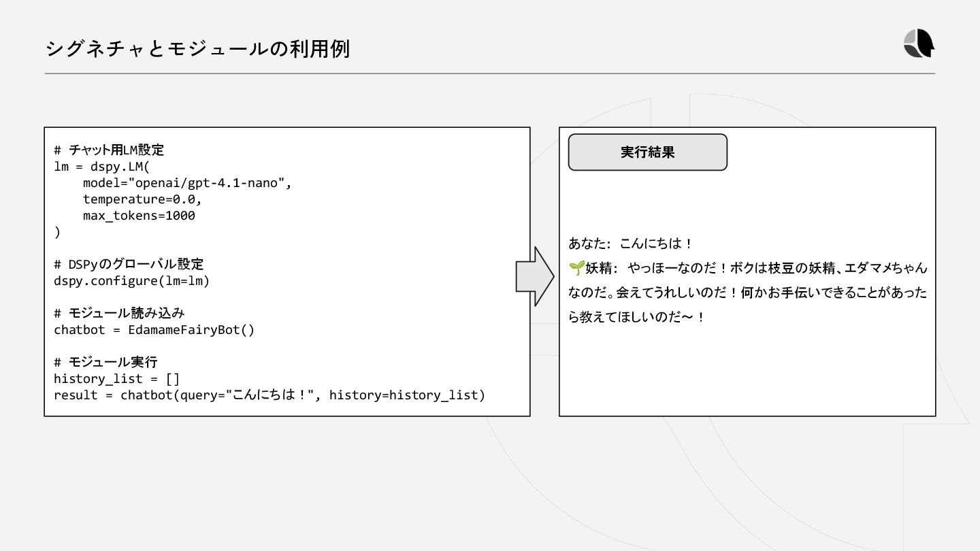Click the comment # モジュール実行
This screenshot has height=551, width=980.
pos(105,362)
